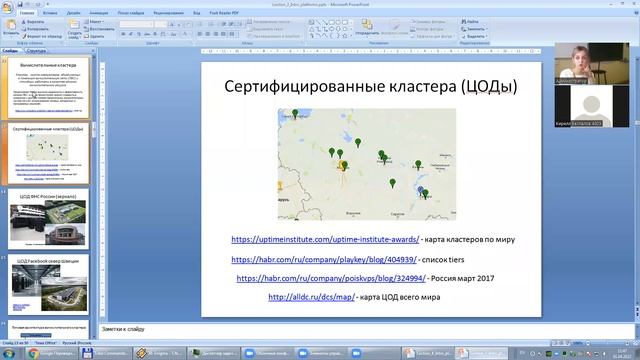Click Chrome icon in Windows taskbar
The height and width of the screenshot is (360, 640).
33,353
